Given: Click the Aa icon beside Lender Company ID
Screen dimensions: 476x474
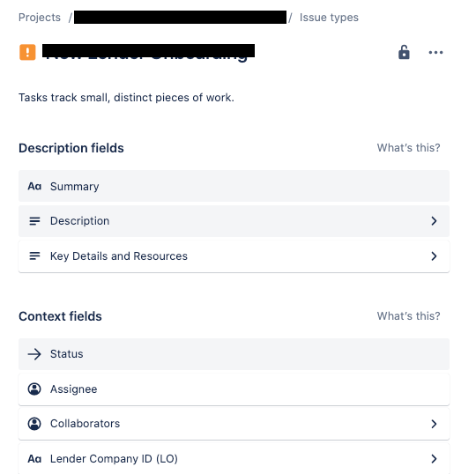Looking at the screenshot, I should (34, 458).
